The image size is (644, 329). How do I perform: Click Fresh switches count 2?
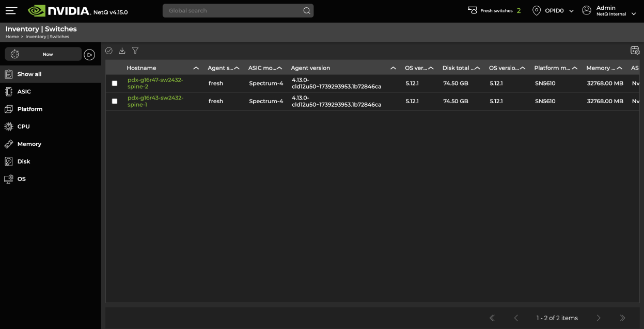519,11
